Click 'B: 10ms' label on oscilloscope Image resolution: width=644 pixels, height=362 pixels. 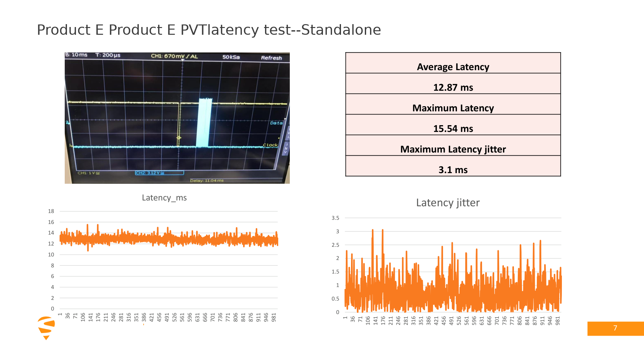pos(76,55)
